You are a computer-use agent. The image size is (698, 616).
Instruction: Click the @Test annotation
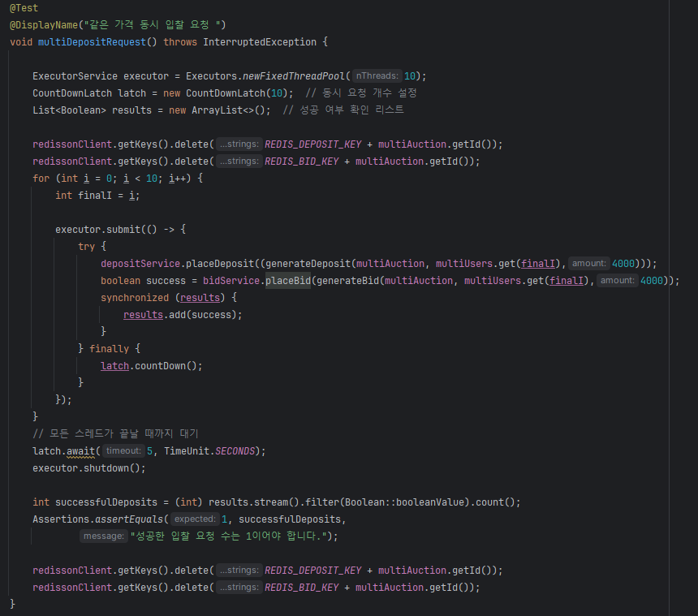(x=24, y=8)
